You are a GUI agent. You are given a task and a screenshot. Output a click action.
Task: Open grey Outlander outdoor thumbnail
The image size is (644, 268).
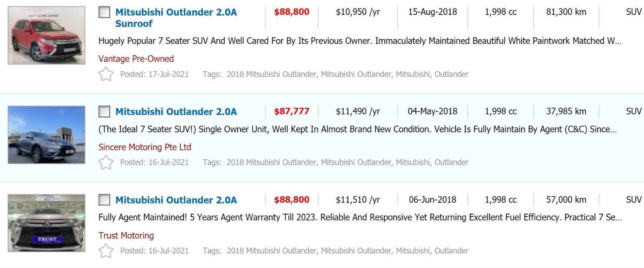pyautogui.click(x=47, y=135)
